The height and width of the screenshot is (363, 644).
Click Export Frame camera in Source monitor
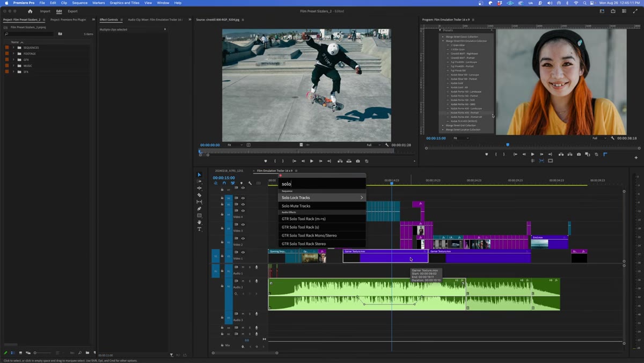(358, 161)
